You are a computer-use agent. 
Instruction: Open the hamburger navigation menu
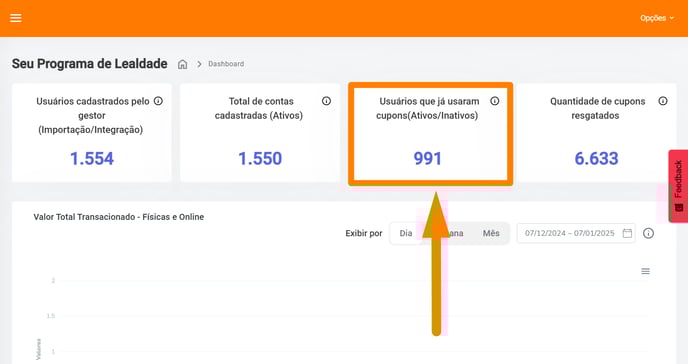pos(16,18)
